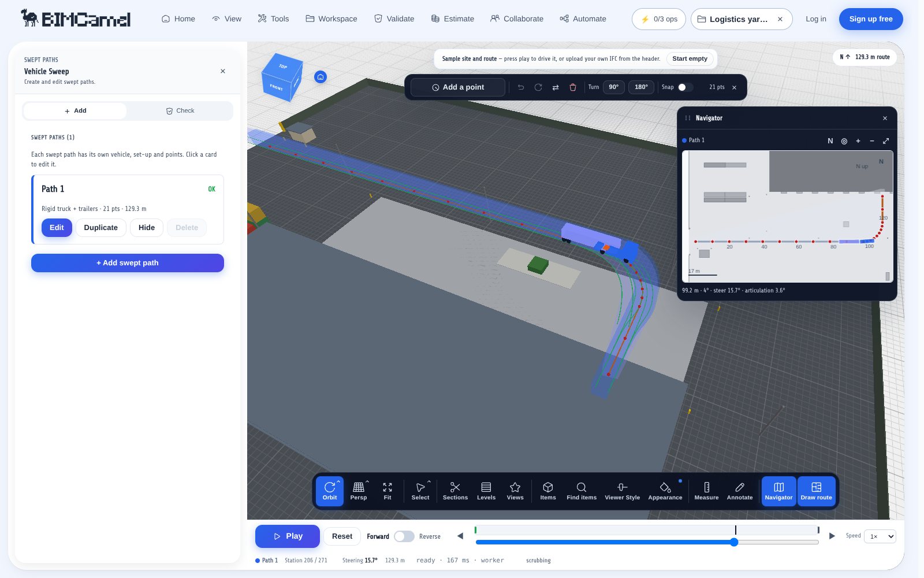Open the Levels tool
The image size is (924, 578).
click(x=486, y=491)
